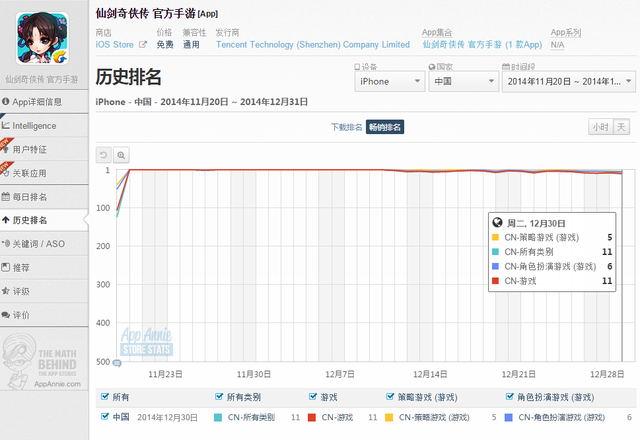This screenshot has width=640, height=440.
Task: Open App详细信息 in sidebar
Action: pyautogui.click(x=44, y=102)
